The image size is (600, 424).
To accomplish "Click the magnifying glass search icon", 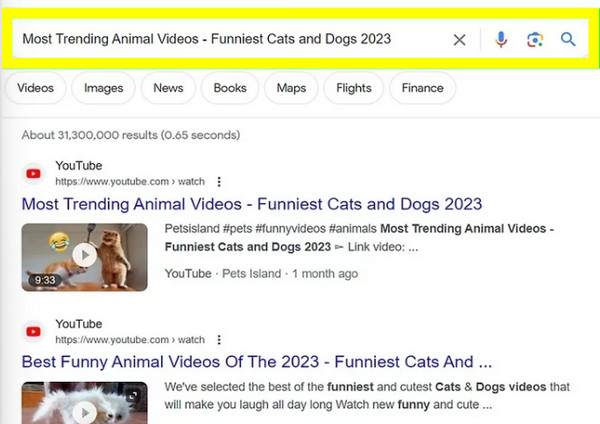I will coord(568,39).
